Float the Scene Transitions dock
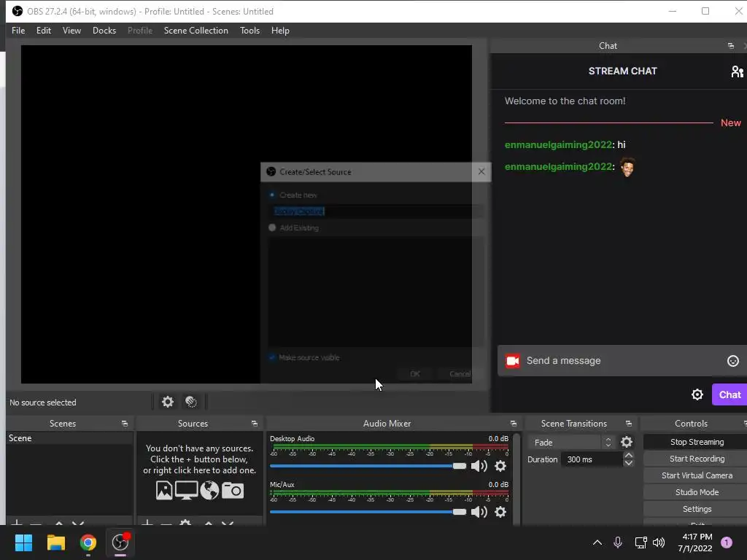 [628, 424]
